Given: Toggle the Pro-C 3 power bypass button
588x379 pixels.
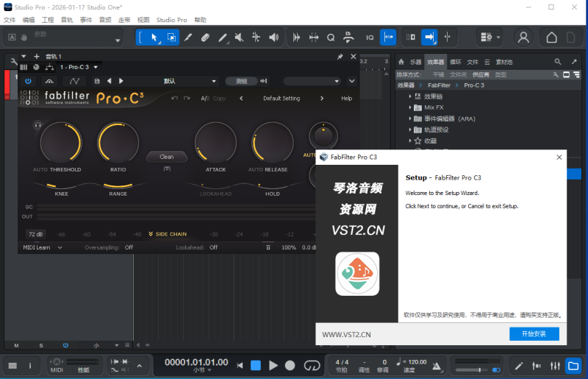Looking at the screenshot, I should [28, 81].
